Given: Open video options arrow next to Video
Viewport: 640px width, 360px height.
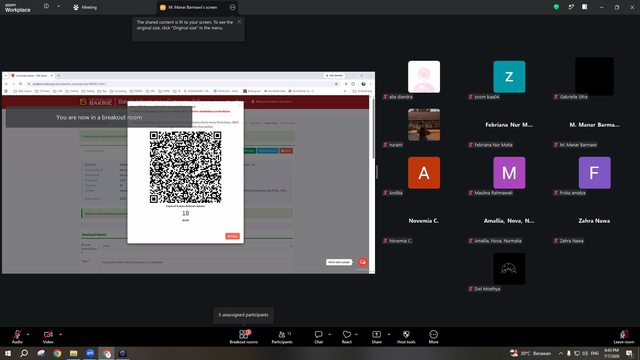Looking at the screenshot, I should click(60, 334).
